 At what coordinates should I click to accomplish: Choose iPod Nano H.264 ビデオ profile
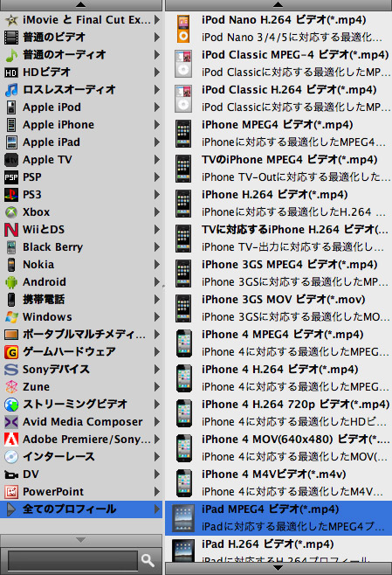(279, 29)
